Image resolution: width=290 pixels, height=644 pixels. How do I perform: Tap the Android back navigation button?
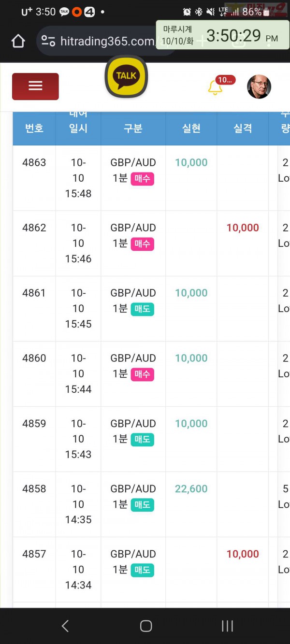(x=65, y=626)
